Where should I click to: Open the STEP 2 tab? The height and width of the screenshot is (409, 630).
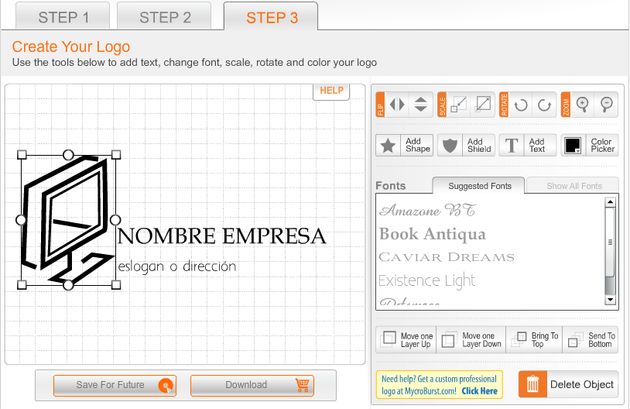pyautogui.click(x=165, y=17)
